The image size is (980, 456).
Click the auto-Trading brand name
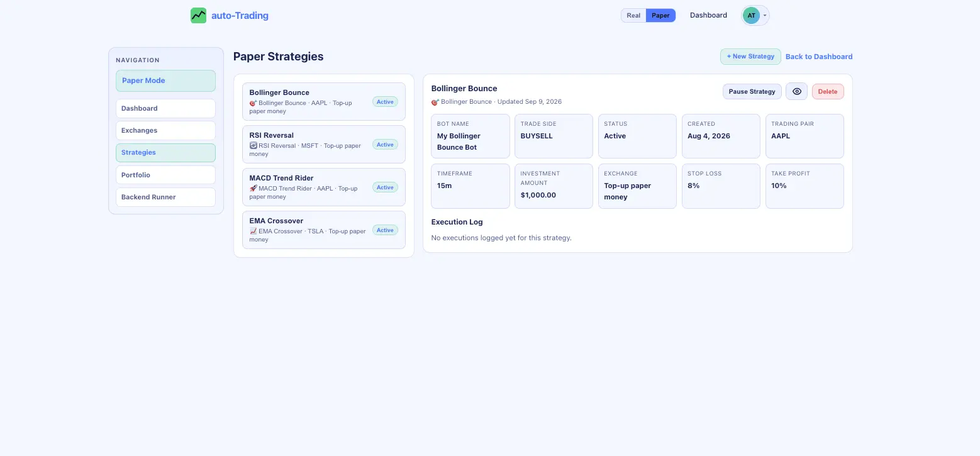click(240, 16)
